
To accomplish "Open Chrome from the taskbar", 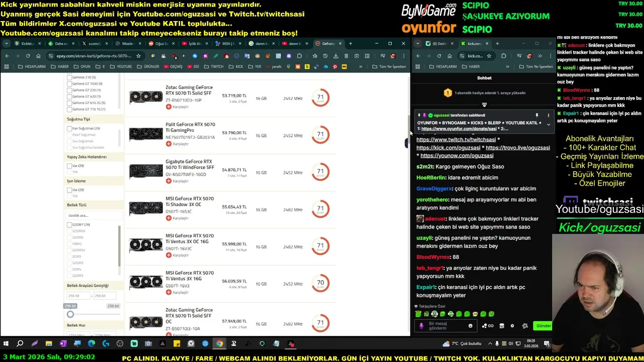I will 219,344.
